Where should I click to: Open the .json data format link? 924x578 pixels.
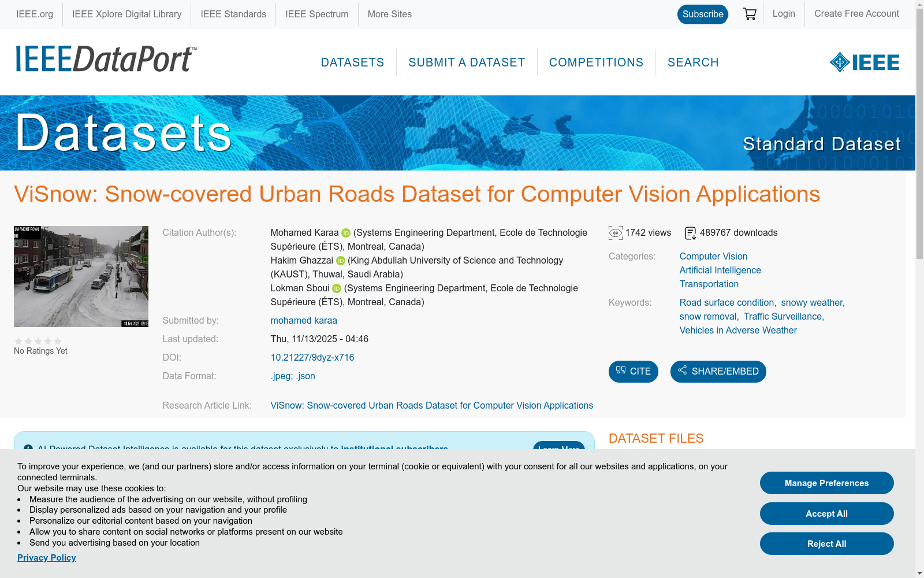point(305,376)
